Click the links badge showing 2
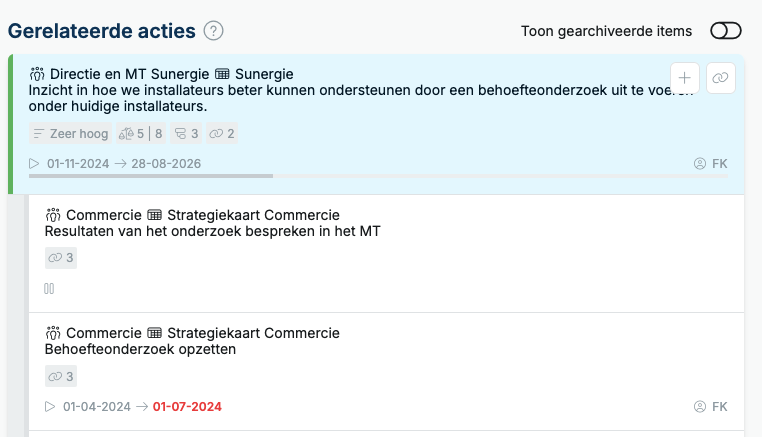Image resolution: width=762 pixels, height=437 pixels. pyautogui.click(x=222, y=134)
